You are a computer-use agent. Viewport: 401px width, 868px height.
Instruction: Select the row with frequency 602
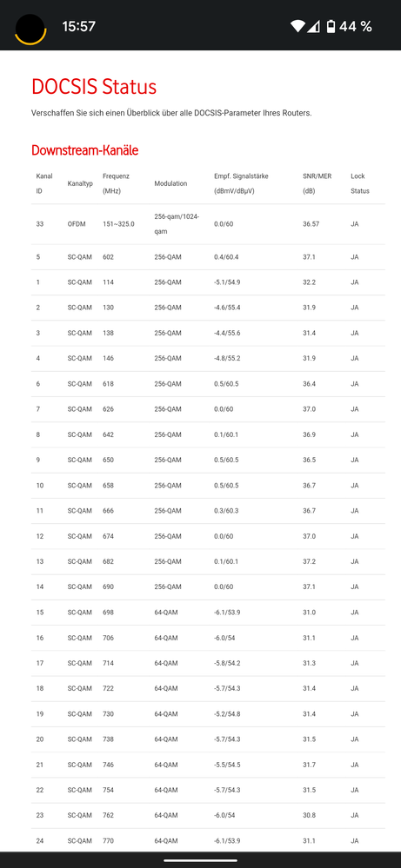(208, 257)
